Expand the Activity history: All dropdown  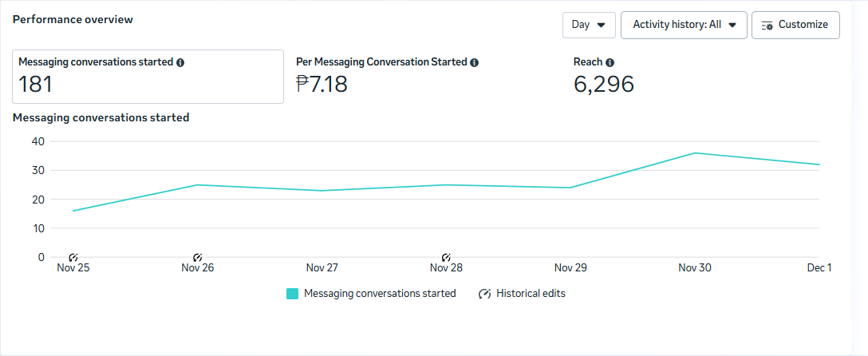coord(684,25)
